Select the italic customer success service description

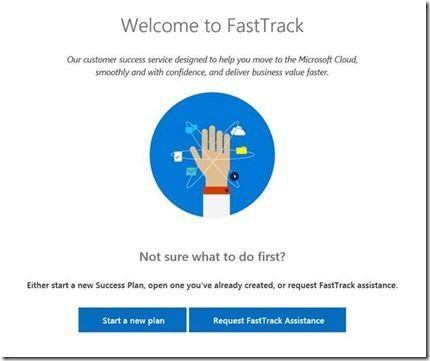coord(212,66)
